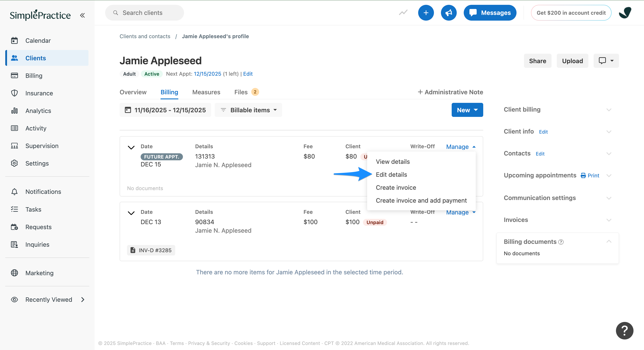
Task: Open the Privacy & Security footer link
Action: (x=209, y=343)
